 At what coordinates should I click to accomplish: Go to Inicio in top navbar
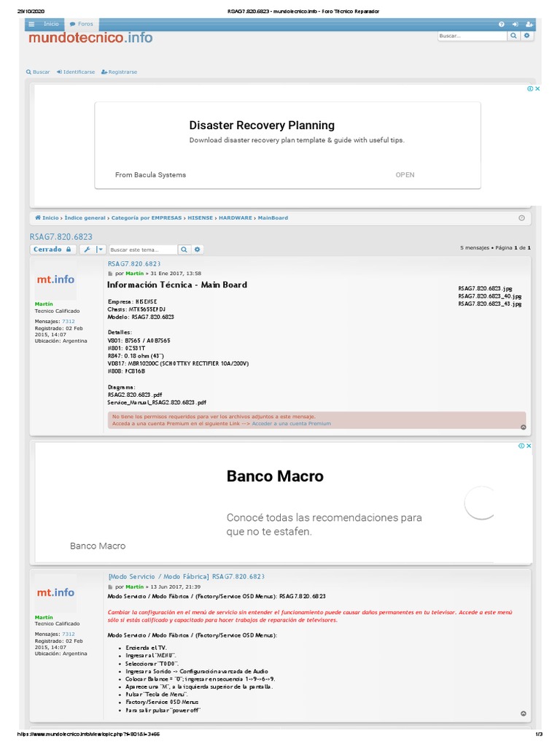click(52, 24)
